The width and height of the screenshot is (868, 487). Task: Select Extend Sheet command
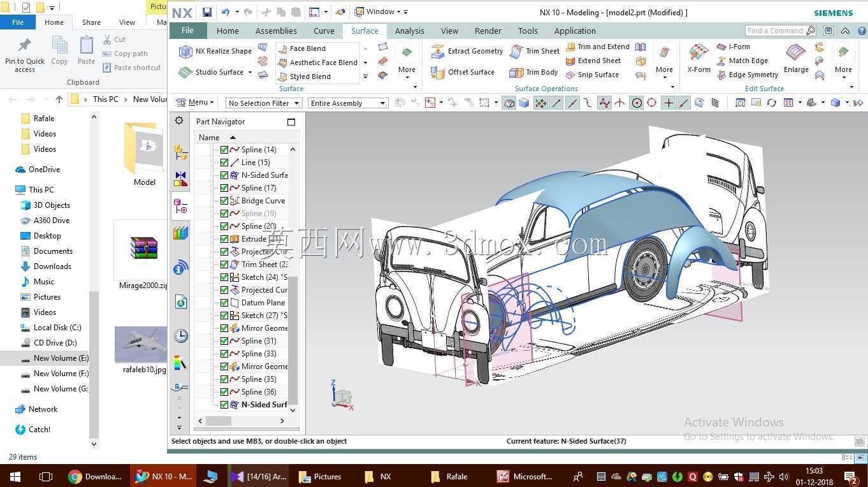click(593, 61)
